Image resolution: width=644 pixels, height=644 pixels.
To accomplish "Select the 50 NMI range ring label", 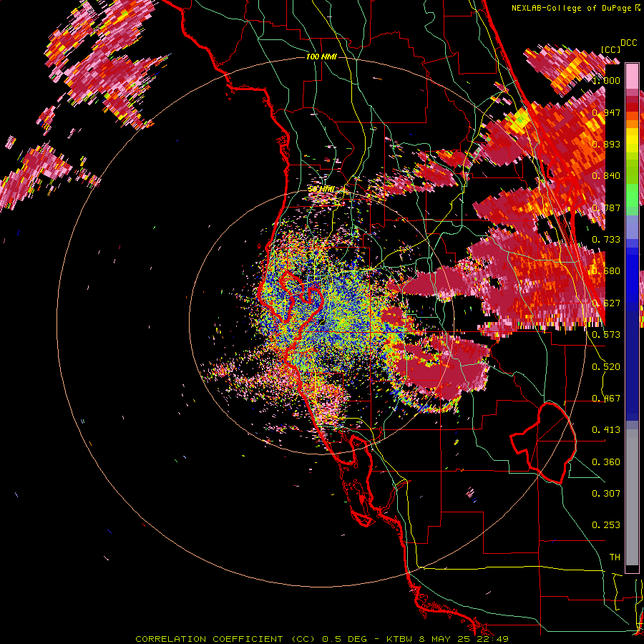I will tap(321, 189).
